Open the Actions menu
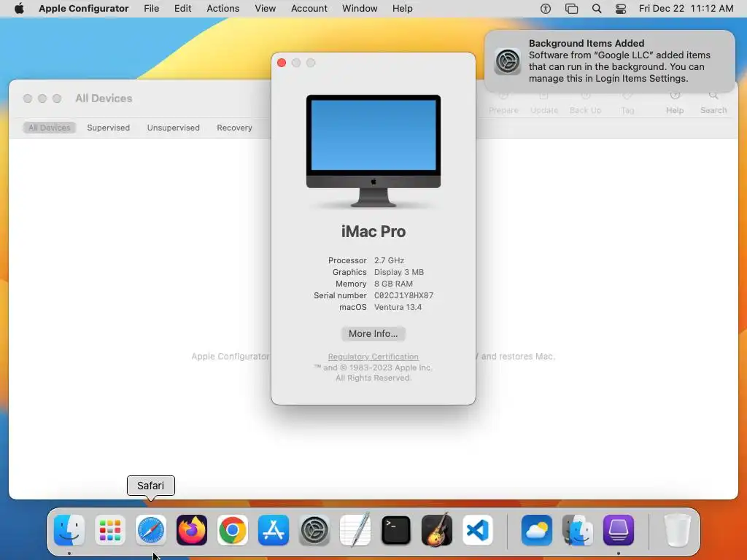This screenshot has height=560, width=747. [x=223, y=9]
